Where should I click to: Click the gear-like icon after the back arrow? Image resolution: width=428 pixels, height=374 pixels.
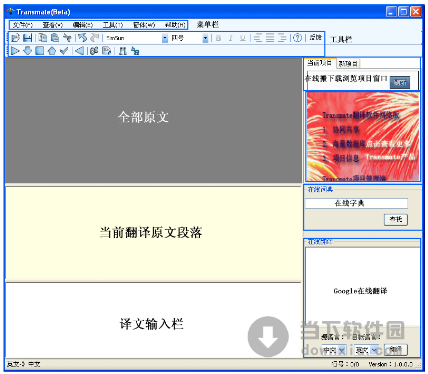tap(94, 51)
